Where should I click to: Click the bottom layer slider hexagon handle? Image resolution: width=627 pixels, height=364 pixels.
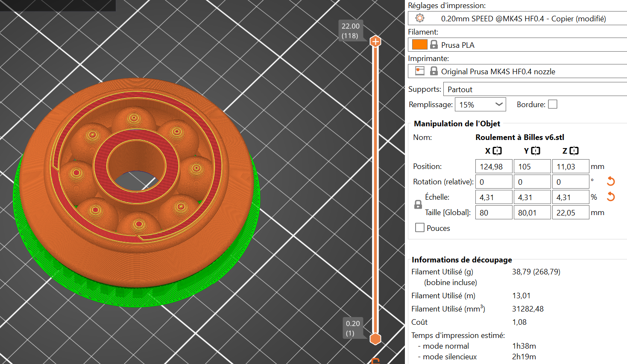pyautogui.click(x=375, y=339)
